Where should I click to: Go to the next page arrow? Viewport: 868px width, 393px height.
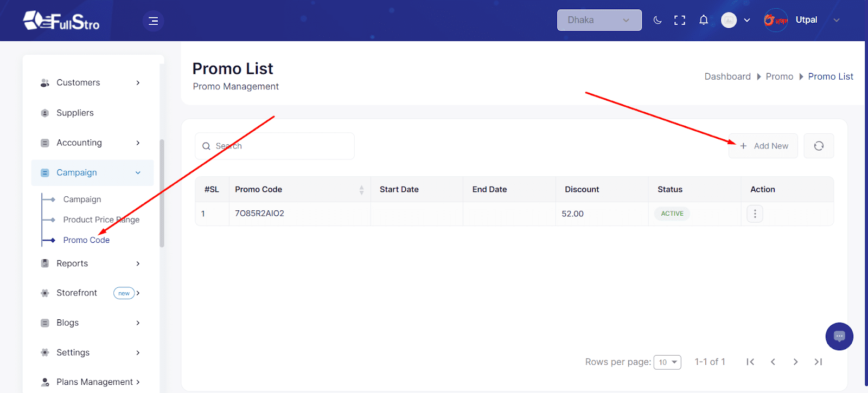[x=795, y=362]
